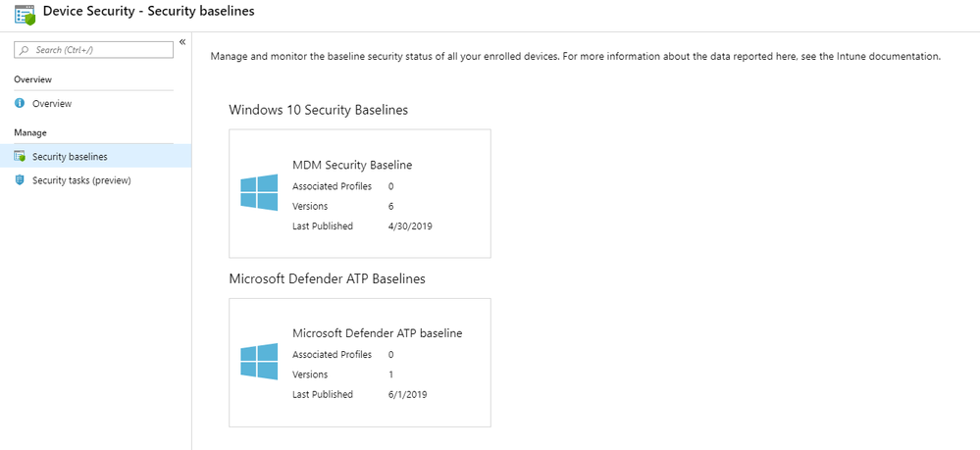Viewport: 980px width, 450px height.
Task: Click Defender ATP Last Published date 6/1/2019
Action: click(407, 395)
